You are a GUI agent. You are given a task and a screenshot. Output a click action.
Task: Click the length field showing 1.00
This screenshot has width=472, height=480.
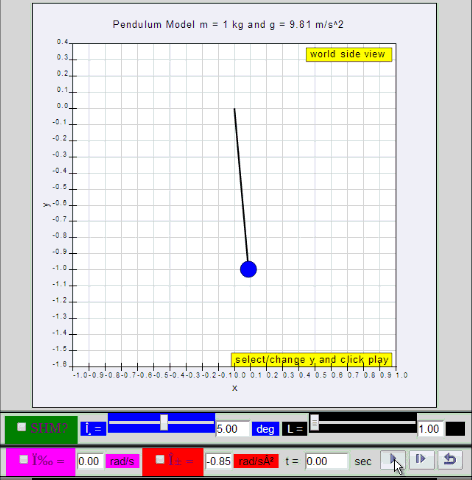[x=431, y=429]
